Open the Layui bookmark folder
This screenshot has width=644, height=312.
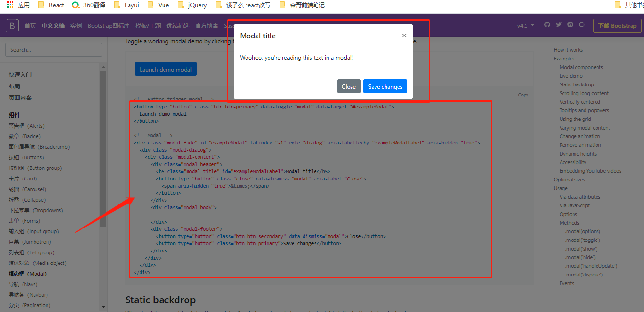click(x=127, y=5)
